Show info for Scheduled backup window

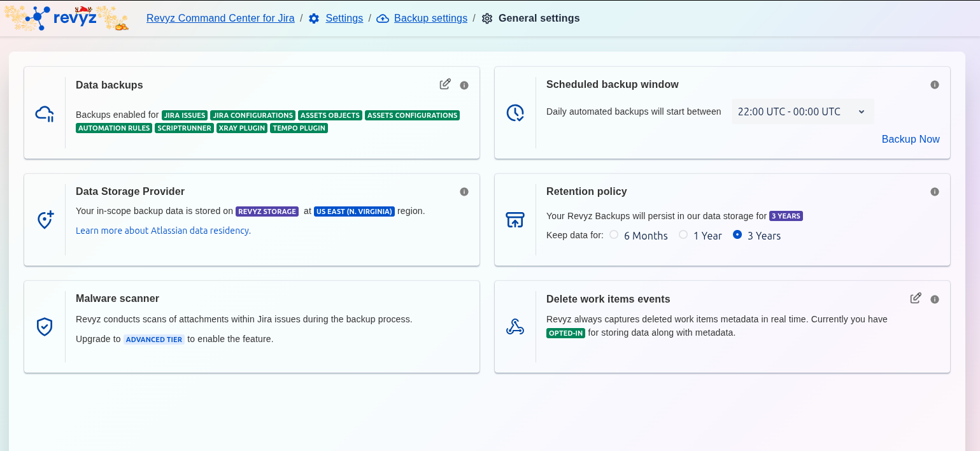tap(935, 85)
